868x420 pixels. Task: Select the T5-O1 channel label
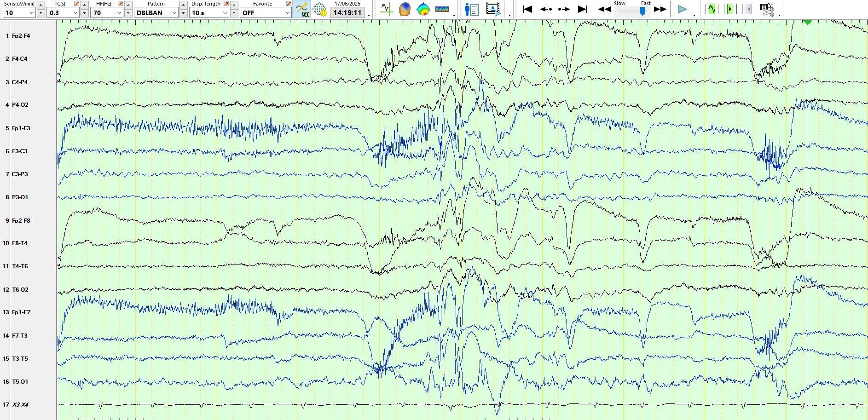[x=20, y=381]
